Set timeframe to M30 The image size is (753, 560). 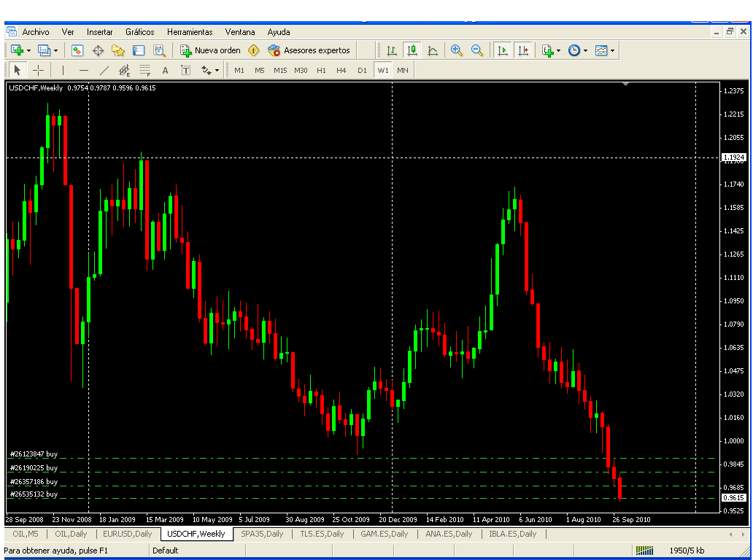[x=301, y=71]
